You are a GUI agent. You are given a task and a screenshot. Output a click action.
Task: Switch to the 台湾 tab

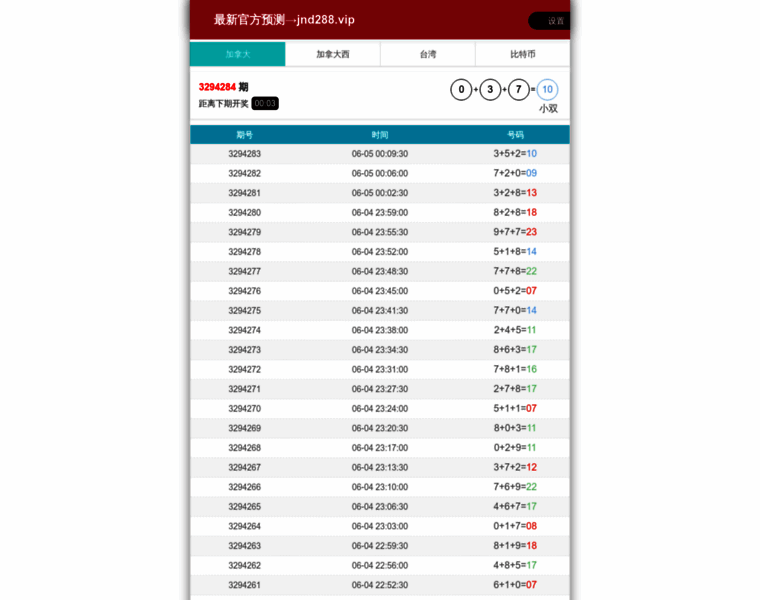click(428, 54)
